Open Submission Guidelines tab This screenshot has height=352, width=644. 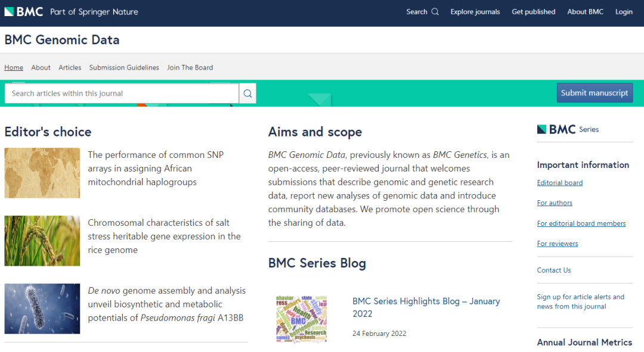click(124, 67)
